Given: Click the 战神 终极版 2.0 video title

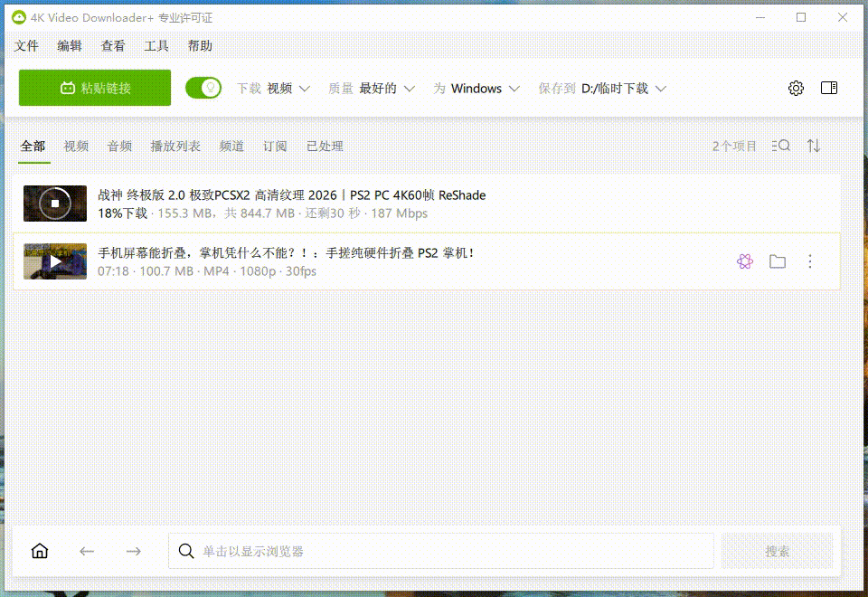Looking at the screenshot, I should tap(292, 195).
